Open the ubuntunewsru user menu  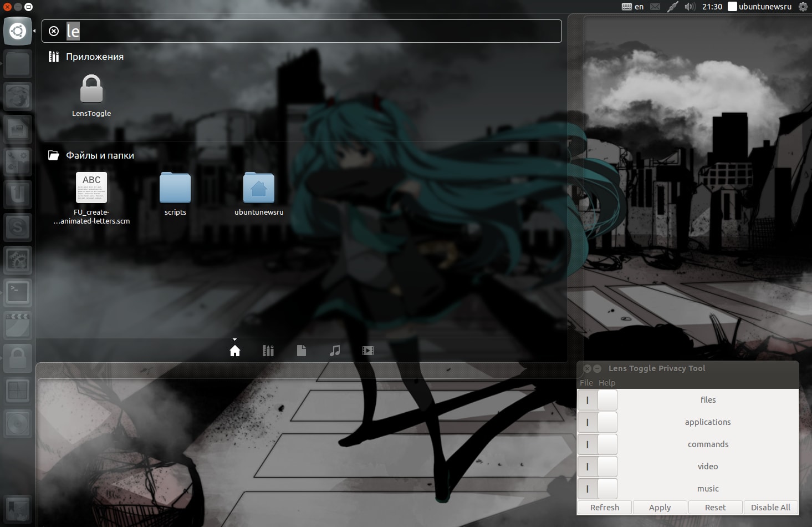760,7
